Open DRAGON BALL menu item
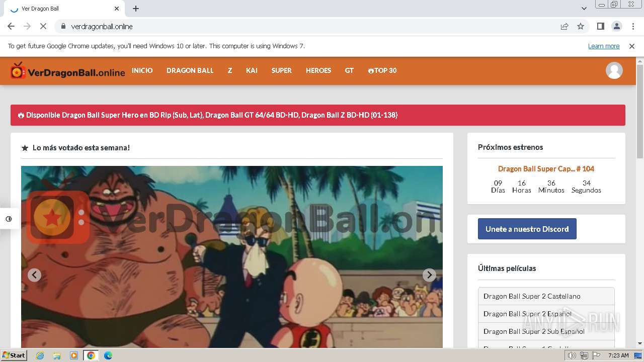Screen dimensions: 644x362 pos(190,70)
